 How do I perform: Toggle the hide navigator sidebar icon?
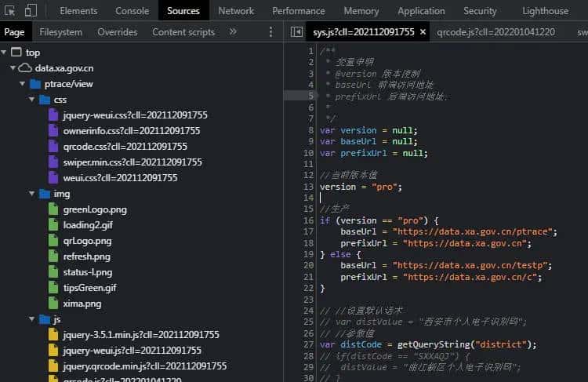pos(296,32)
